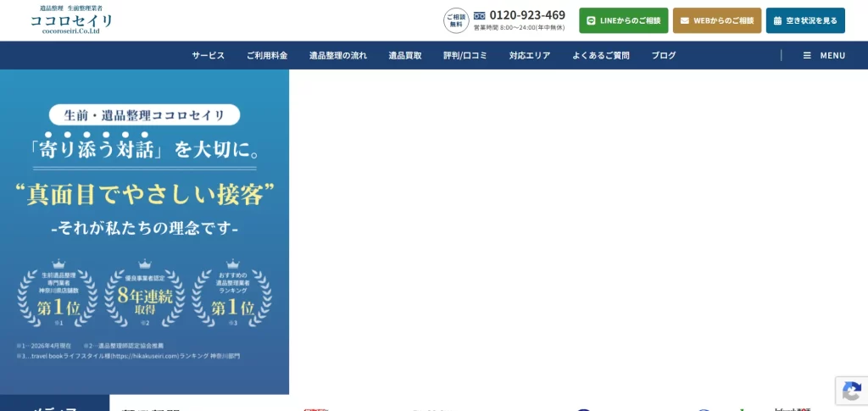This screenshot has width=868, height=411.
Task: Visit the ブログ page
Action: [x=663, y=55]
